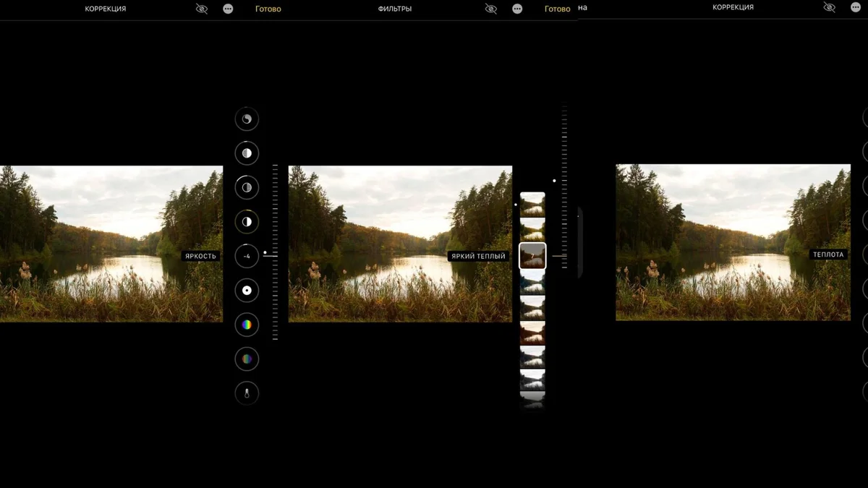
Task: Select the Brilliance adjustment icon
Action: point(247,119)
